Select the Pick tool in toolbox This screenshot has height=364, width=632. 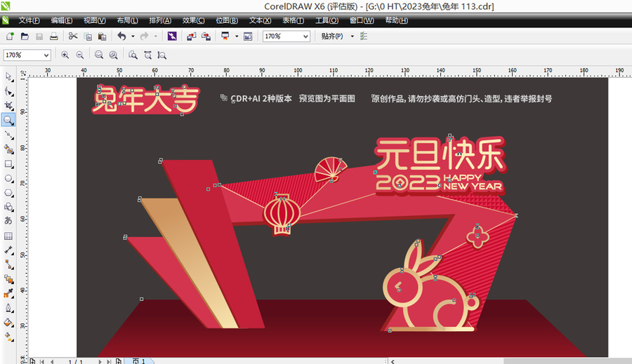(8, 76)
